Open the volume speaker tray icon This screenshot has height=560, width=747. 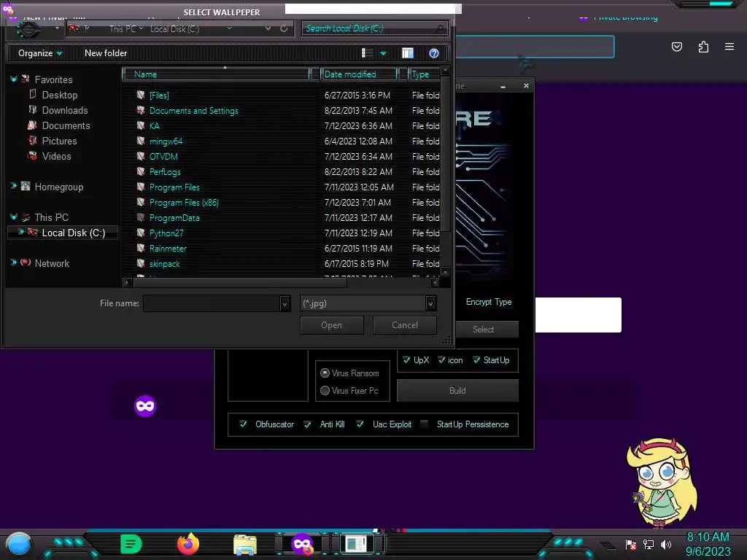pyautogui.click(x=666, y=544)
